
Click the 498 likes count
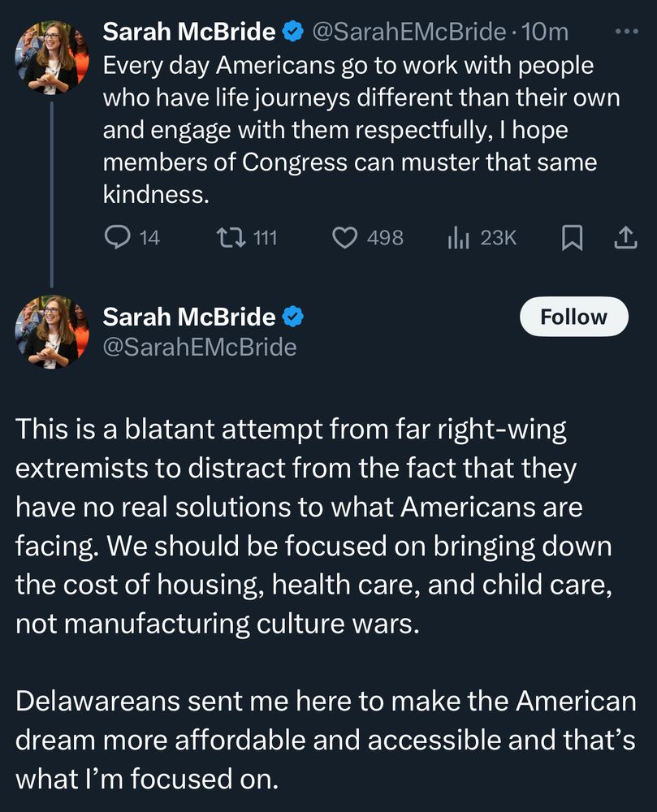(385, 237)
